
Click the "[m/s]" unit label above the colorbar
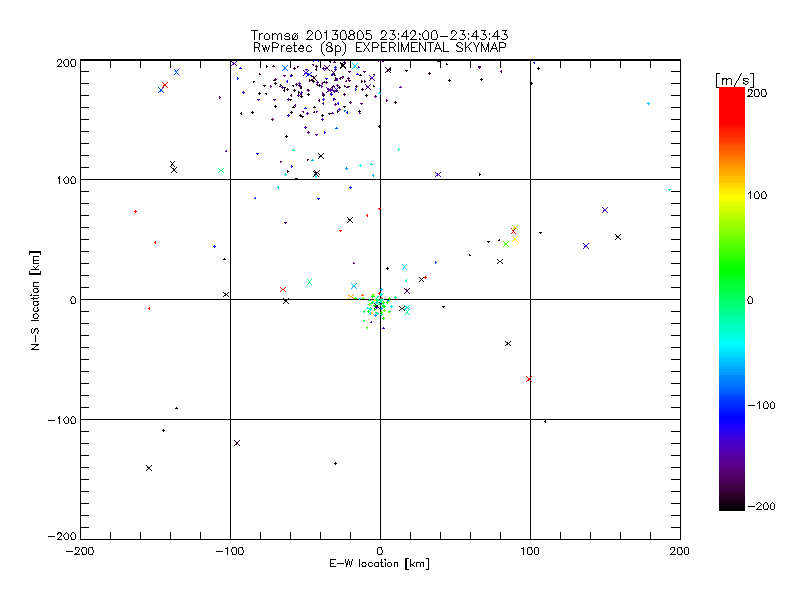735,80
